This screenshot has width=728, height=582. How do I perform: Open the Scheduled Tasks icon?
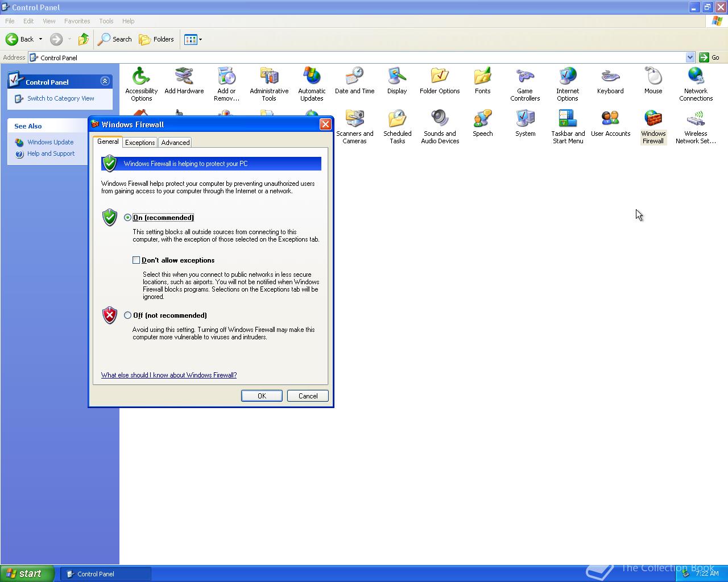pyautogui.click(x=397, y=126)
